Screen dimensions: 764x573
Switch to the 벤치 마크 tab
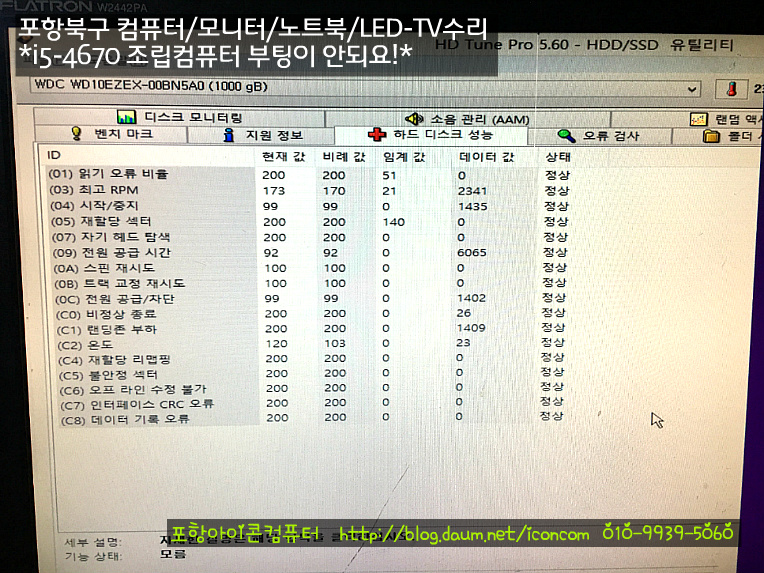point(111,134)
